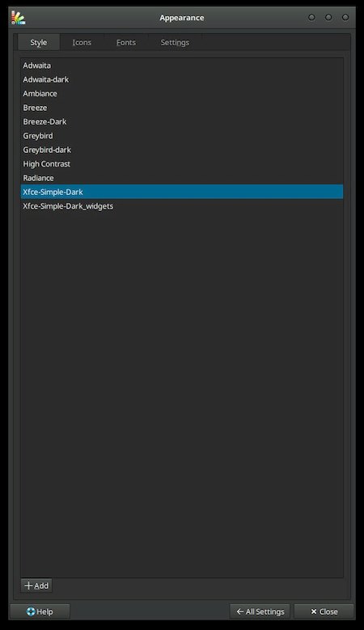Click the middle round titlebar window button
The image size is (364, 630).
click(x=328, y=17)
